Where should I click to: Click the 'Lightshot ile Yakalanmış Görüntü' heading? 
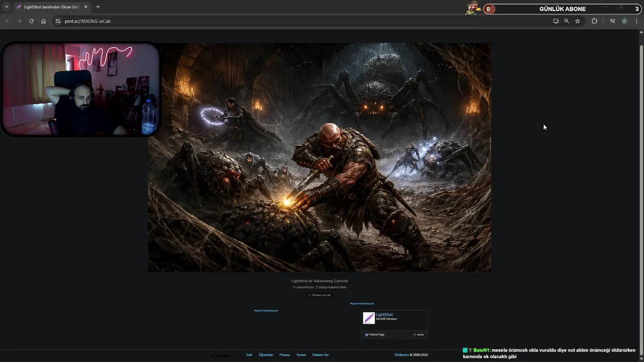(x=319, y=281)
